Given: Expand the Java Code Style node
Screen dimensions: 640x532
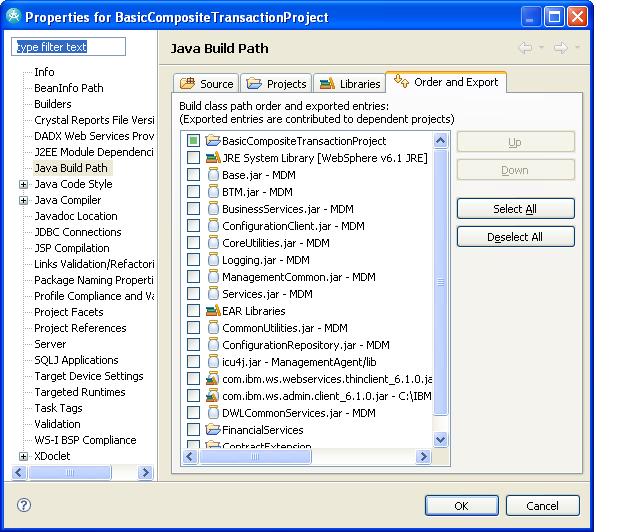Looking at the screenshot, I should pos(24,185).
